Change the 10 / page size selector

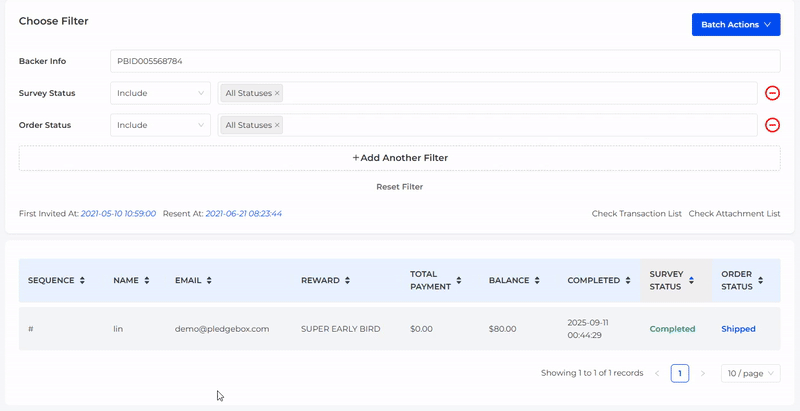(750, 373)
